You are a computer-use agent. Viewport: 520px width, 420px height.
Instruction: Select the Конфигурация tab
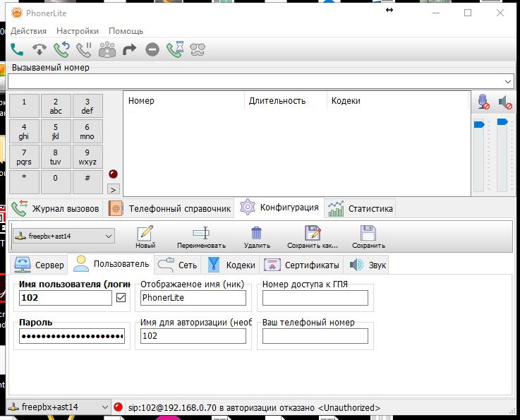pyautogui.click(x=279, y=208)
